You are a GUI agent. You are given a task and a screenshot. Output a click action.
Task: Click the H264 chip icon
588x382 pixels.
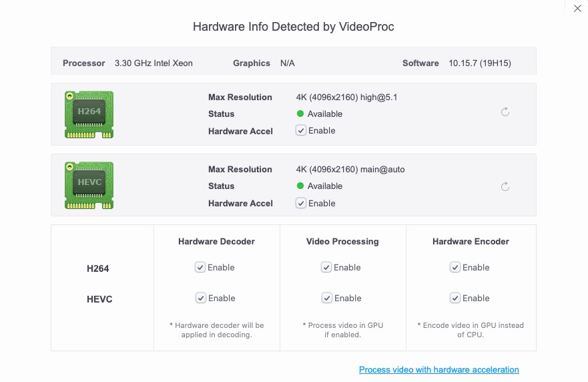tap(89, 114)
